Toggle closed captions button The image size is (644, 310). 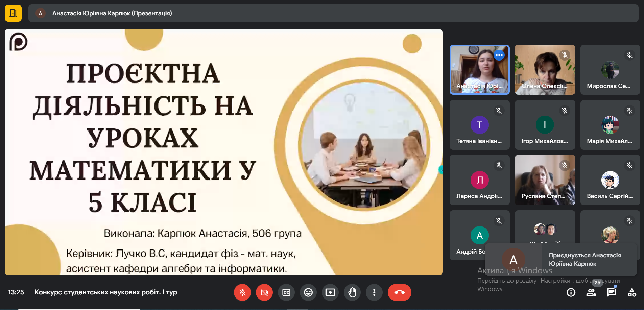pyautogui.click(x=286, y=292)
